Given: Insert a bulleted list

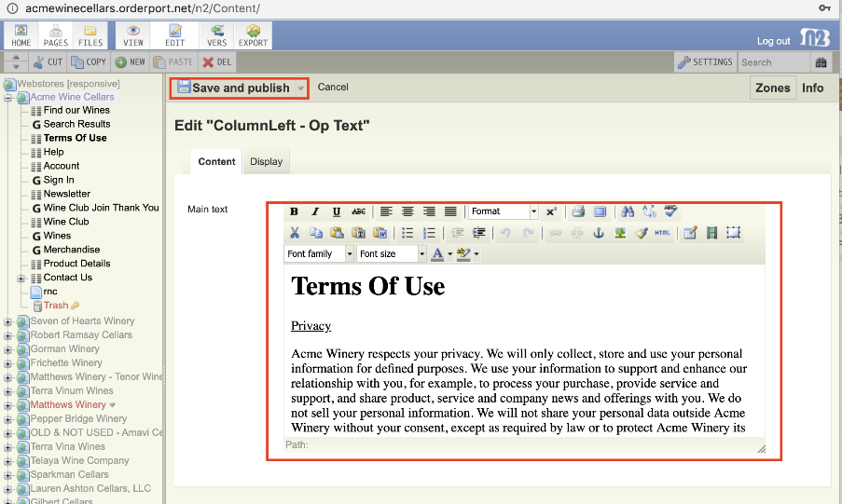Looking at the screenshot, I should pyautogui.click(x=407, y=232).
